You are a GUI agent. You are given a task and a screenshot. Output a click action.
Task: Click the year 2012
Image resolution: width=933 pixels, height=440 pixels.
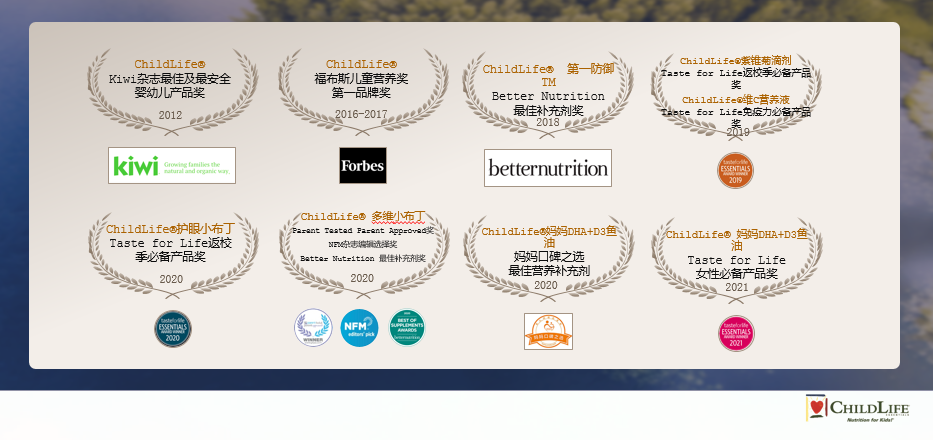(x=170, y=115)
